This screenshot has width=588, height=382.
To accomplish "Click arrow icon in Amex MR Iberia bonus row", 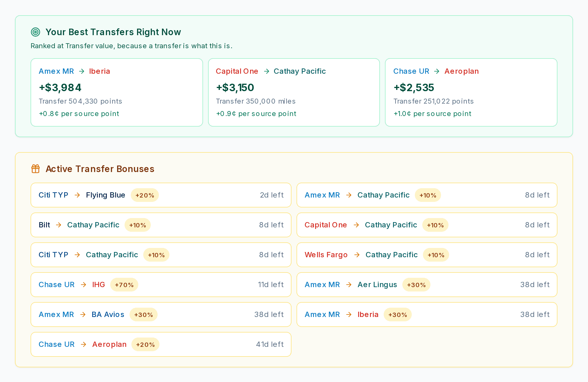I will point(349,314).
